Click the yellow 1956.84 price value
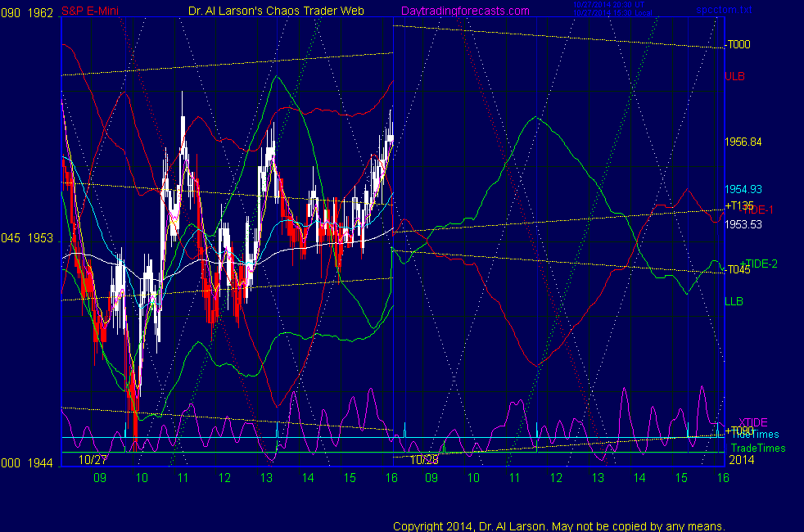Viewport: 804px width, 532px height. click(743, 142)
